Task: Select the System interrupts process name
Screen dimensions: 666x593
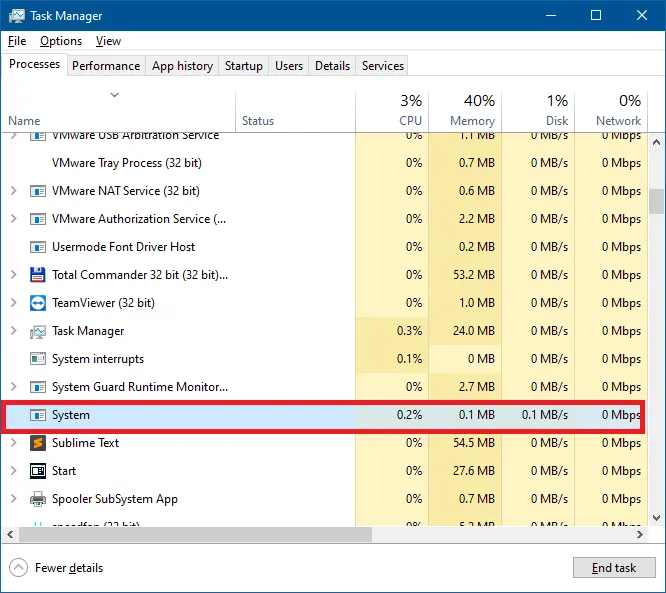Action: [x=98, y=359]
